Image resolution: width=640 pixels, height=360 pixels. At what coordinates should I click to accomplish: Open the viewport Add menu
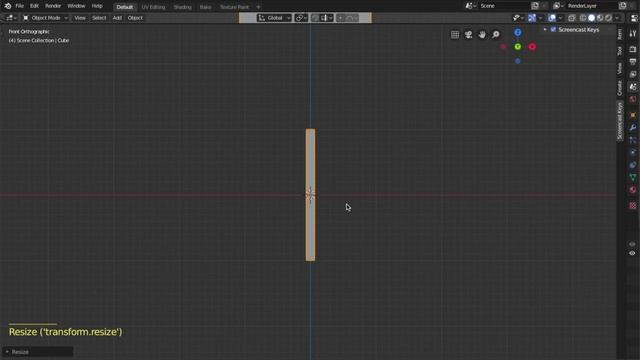[117, 18]
